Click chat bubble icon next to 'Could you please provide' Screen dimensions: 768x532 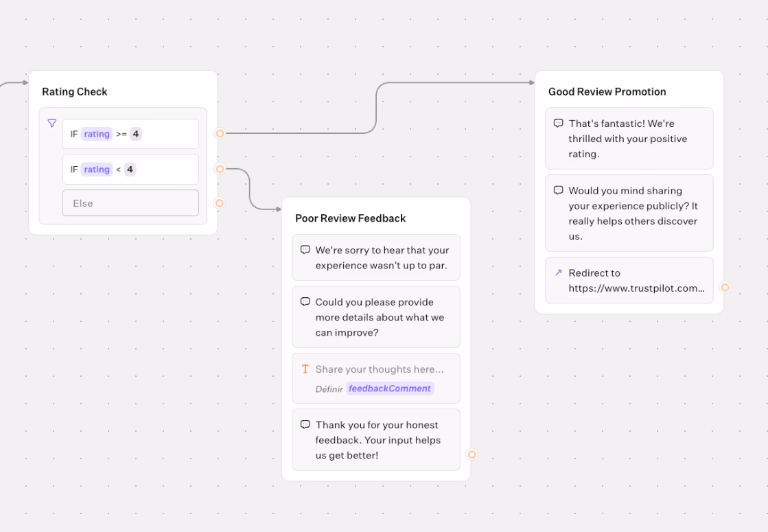305,302
